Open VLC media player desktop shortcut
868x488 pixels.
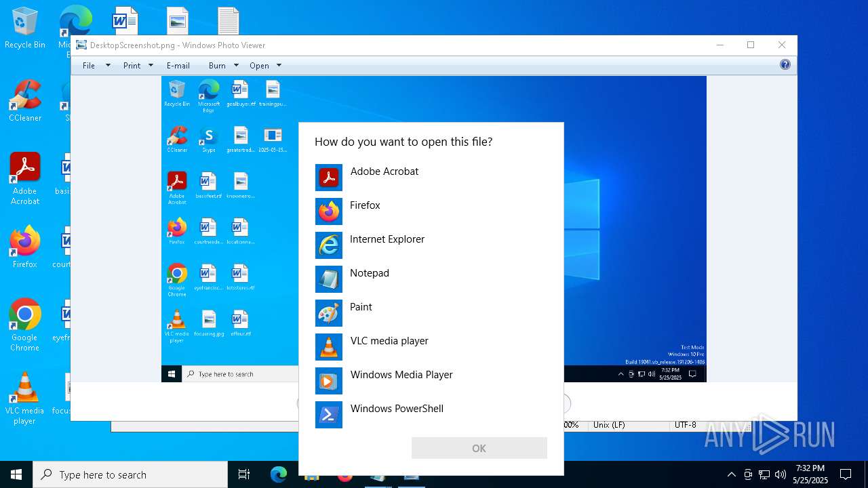[25, 399]
